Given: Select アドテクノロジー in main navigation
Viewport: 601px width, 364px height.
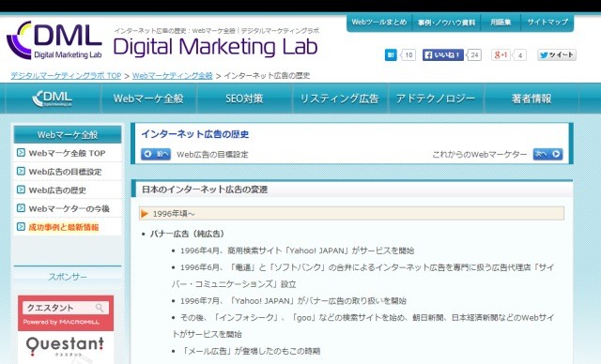Looking at the screenshot, I should [x=436, y=99].
